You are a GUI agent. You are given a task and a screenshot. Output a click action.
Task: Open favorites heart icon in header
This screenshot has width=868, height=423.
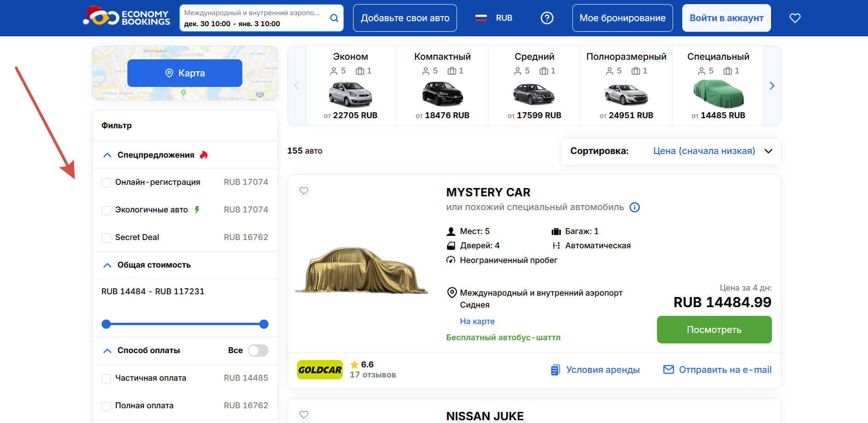click(795, 18)
